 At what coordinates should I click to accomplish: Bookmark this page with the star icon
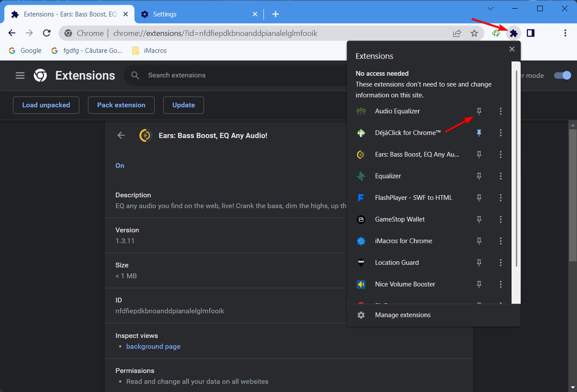click(x=474, y=33)
